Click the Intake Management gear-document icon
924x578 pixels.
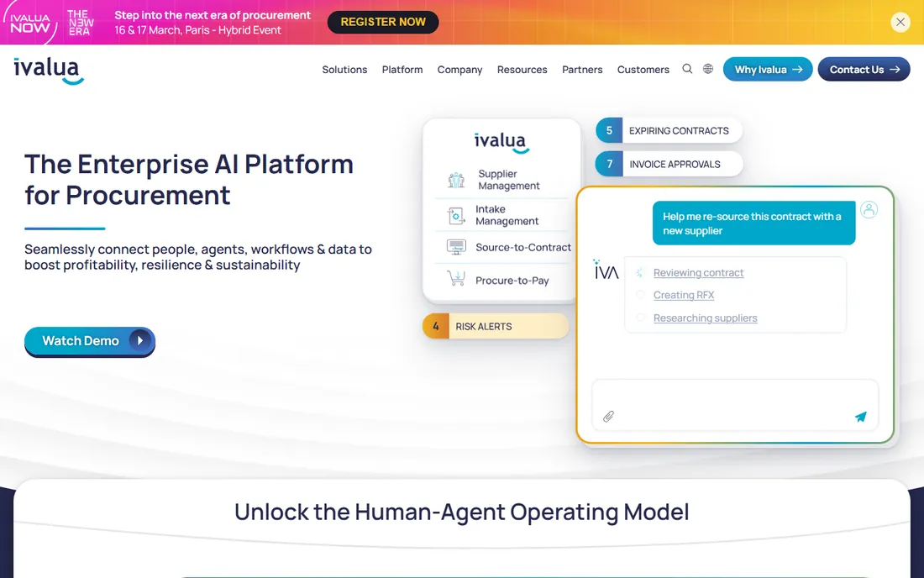[x=456, y=216]
